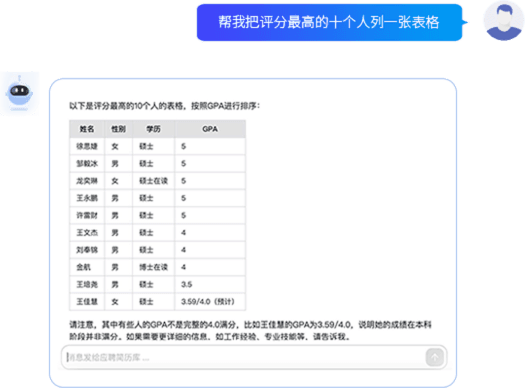Select the 性别 column header
This screenshot has width=525, height=388.
pos(119,129)
